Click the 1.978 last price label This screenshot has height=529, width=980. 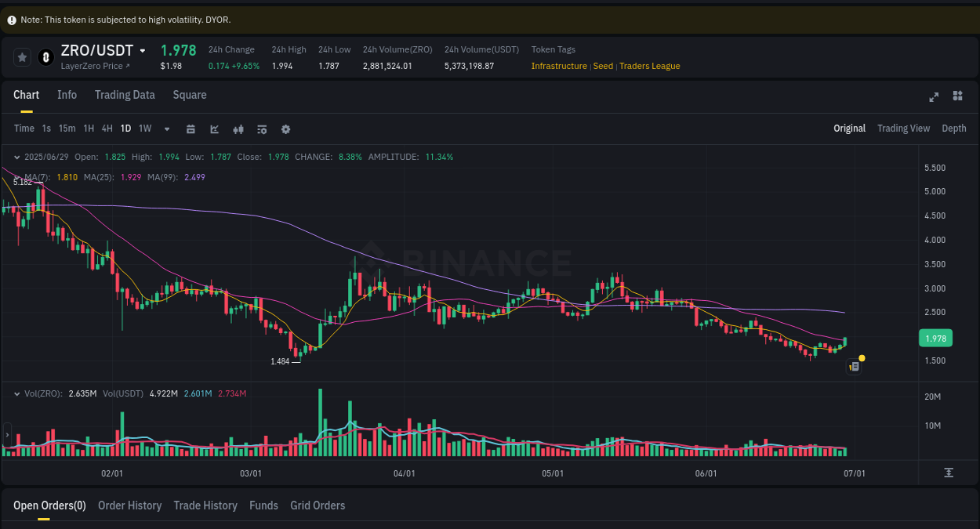935,338
